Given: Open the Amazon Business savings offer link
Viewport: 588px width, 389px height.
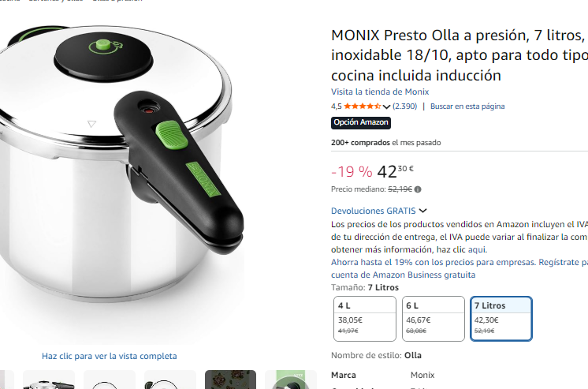Looking at the screenshot, I should [460, 268].
